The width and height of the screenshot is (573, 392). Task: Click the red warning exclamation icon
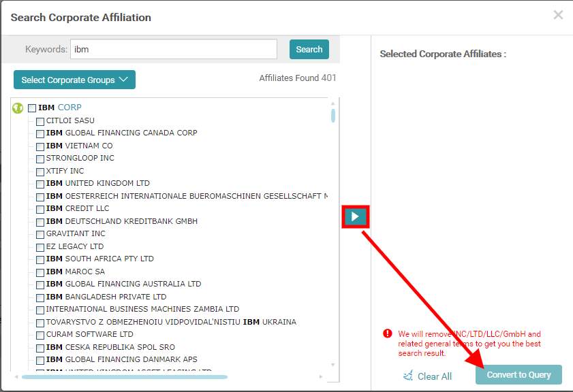[388, 333]
